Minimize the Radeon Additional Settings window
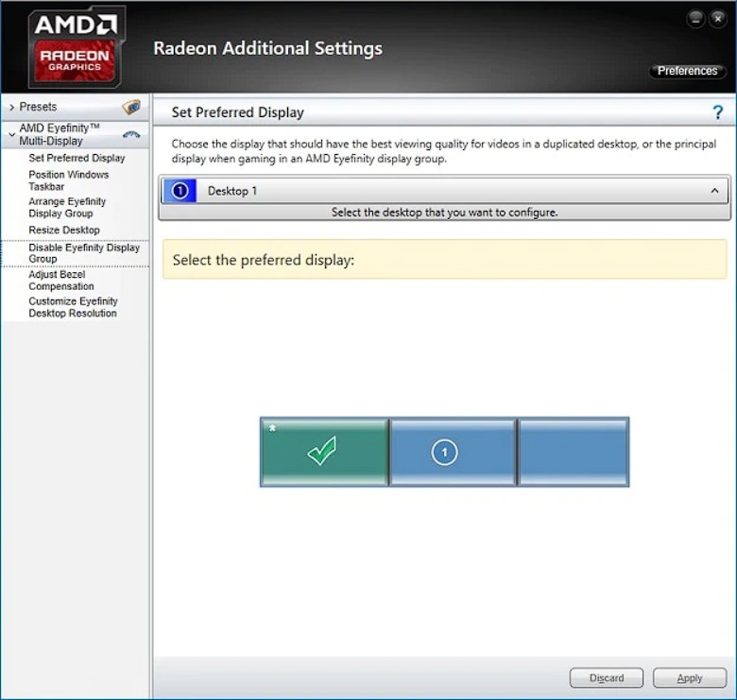This screenshot has height=700, width=737. 695,19
